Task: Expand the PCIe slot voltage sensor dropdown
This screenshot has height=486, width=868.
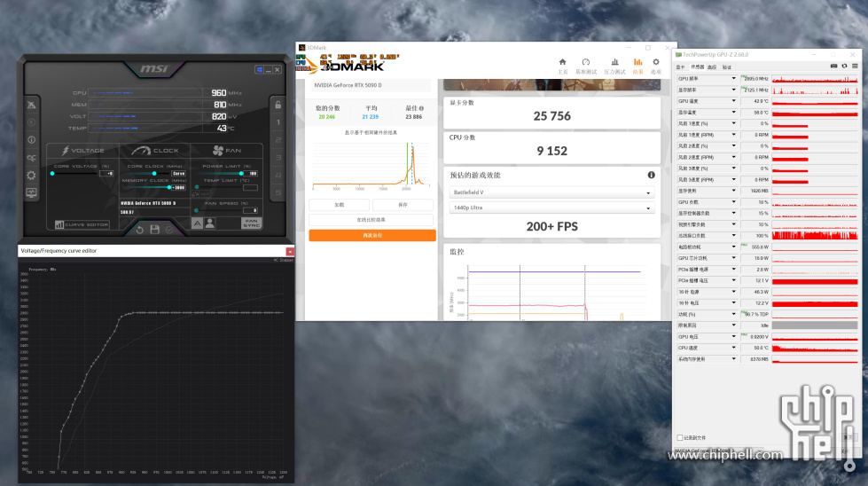Action: click(x=733, y=280)
